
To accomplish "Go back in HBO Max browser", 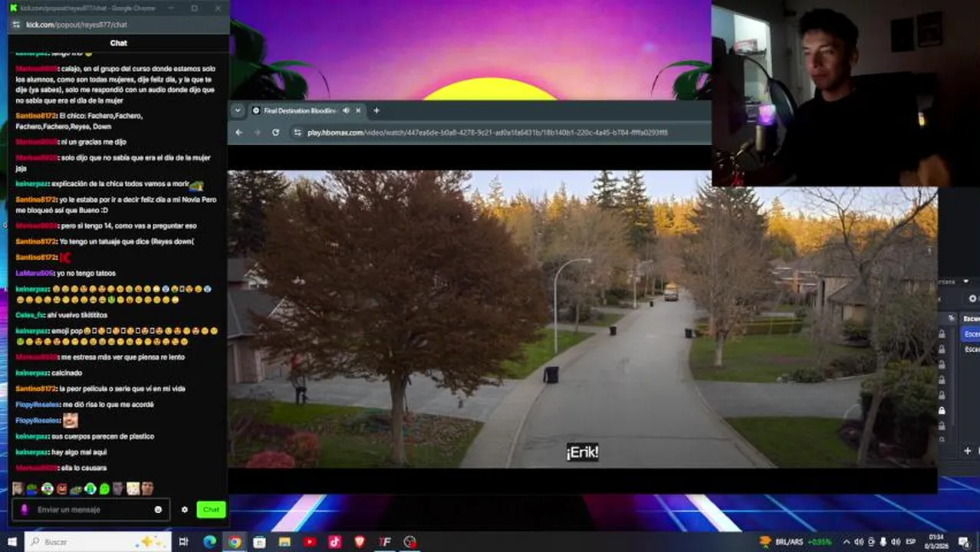I will 238,132.
